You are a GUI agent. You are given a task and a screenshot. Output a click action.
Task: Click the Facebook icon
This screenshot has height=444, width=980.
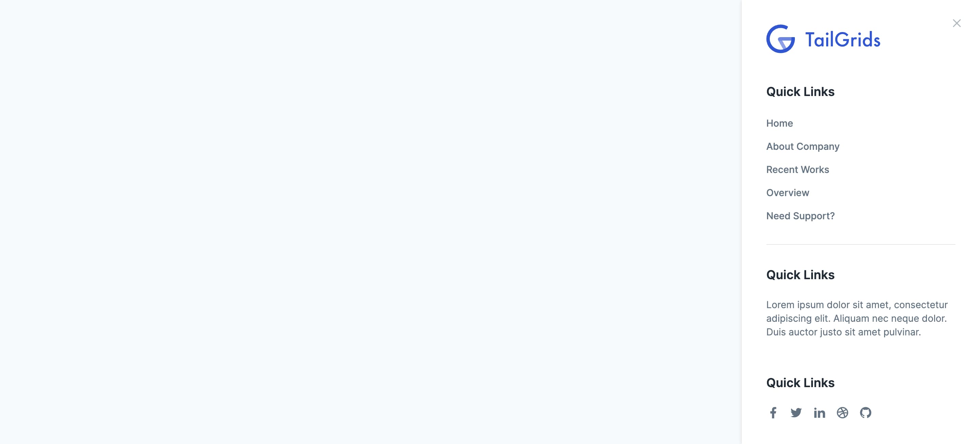tap(773, 412)
